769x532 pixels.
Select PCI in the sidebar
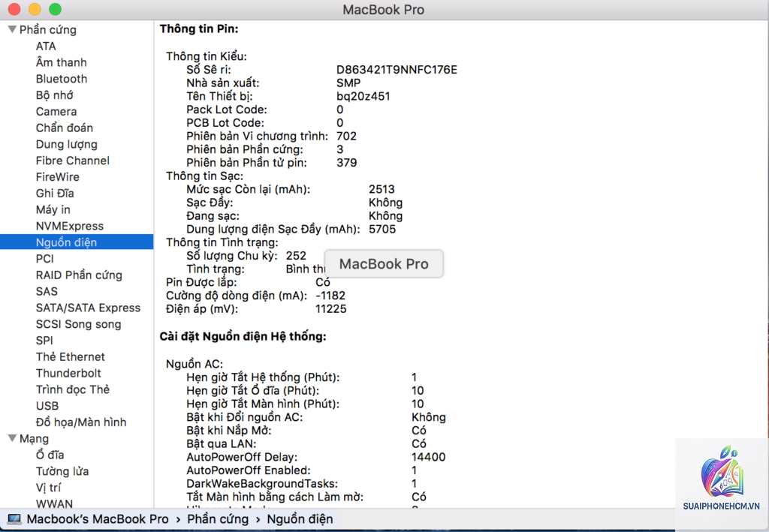(44, 259)
